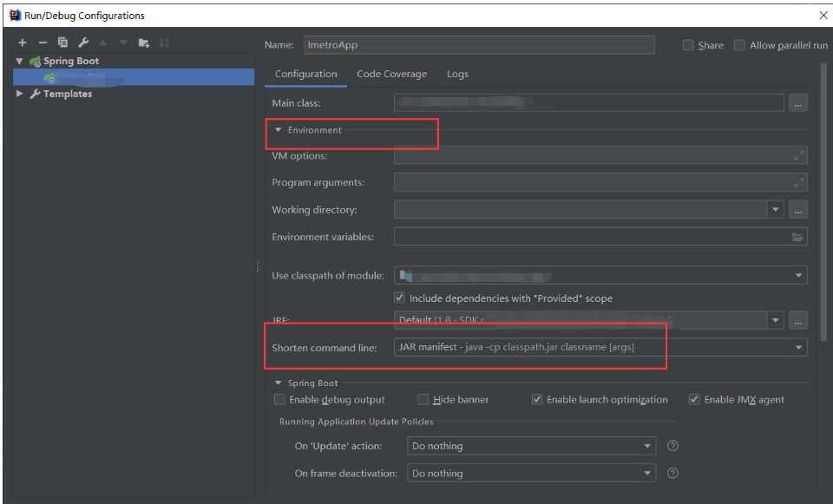
Task: Collapse the Spring Boot tree node
Action: point(20,61)
